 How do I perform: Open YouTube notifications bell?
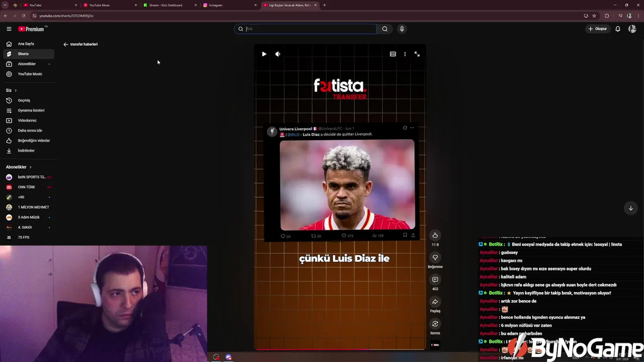(618, 29)
